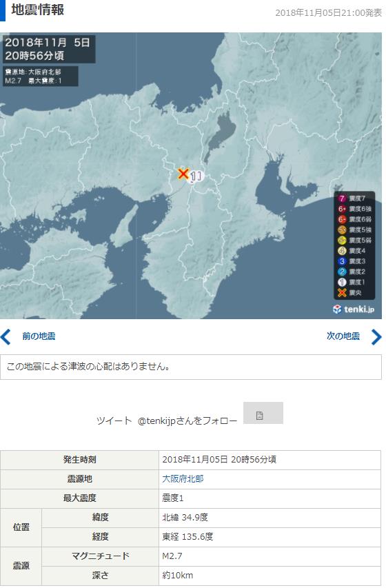Click the tenki.jp logo on map
The height and width of the screenshot is (588, 386).
click(354, 309)
